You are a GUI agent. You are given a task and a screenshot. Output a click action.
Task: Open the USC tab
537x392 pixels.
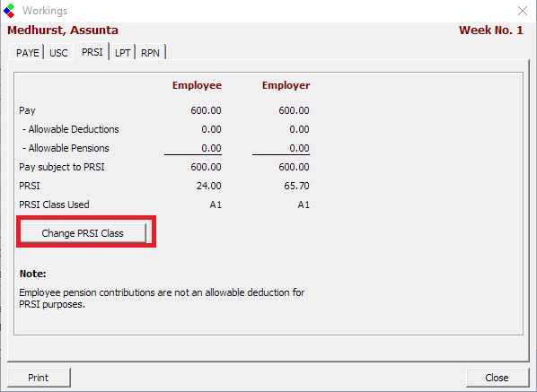pos(58,53)
